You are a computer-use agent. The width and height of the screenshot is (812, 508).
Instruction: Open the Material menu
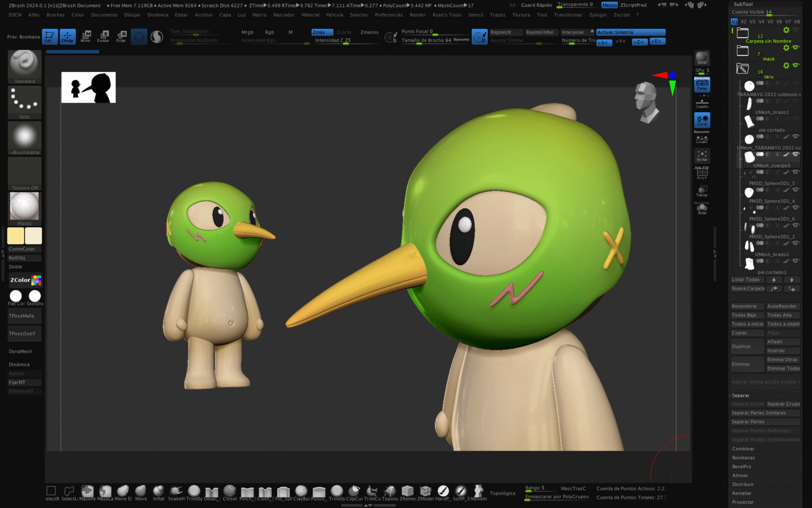coord(310,15)
